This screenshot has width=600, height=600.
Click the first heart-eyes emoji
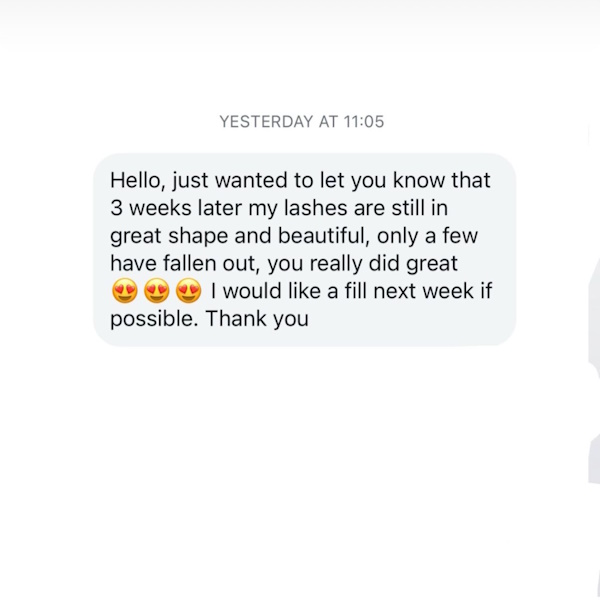[124, 292]
